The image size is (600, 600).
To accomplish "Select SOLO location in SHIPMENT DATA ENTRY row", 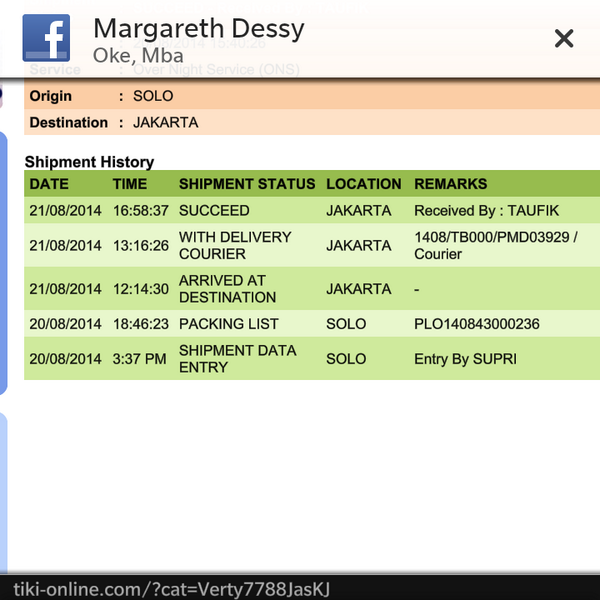I will tap(346, 359).
